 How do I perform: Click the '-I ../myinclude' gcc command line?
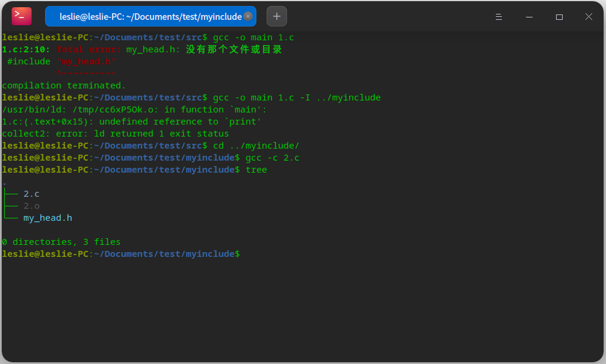(x=297, y=97)
